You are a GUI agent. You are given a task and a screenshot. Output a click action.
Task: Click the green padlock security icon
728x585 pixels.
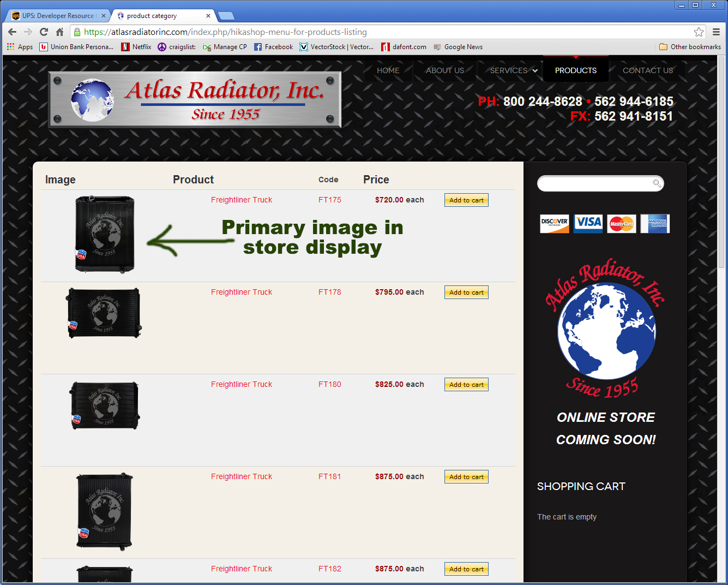(x=77, y=32)
